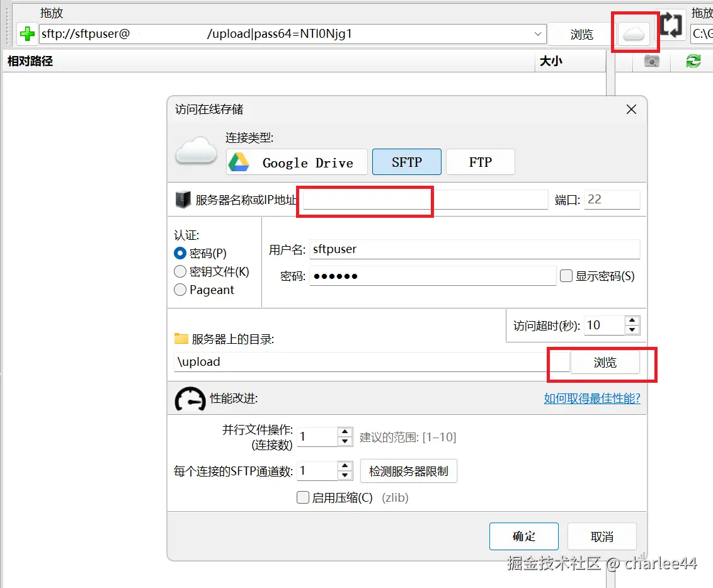The width and height of the screenshot is (713, 588).
Task: Click the green refresh icon in panel header
Action: click(693, 61)
